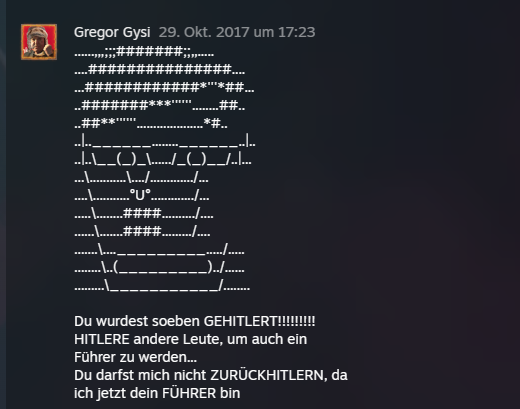Viewport: 520px width, 409px height.
Task: Click the first ASCII art row of hash symbols
Action: [144, 52]
